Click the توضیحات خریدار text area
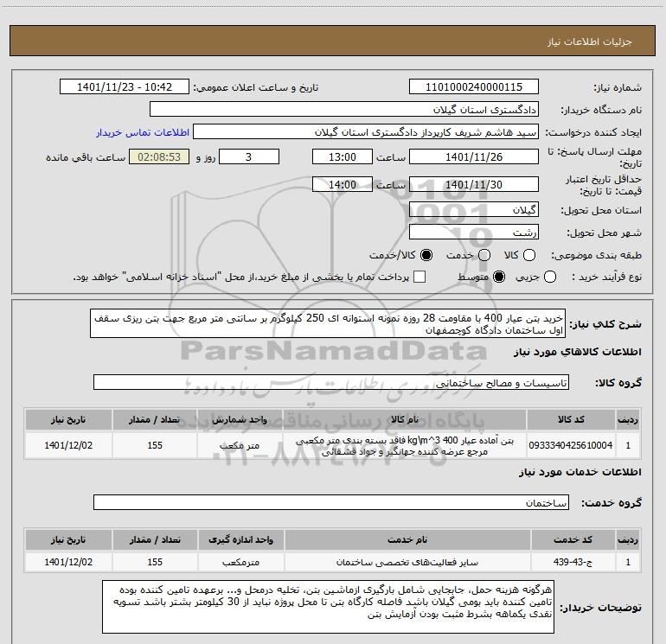The height and width of the screenshot is (644, 666). click(x=328, y=608)
